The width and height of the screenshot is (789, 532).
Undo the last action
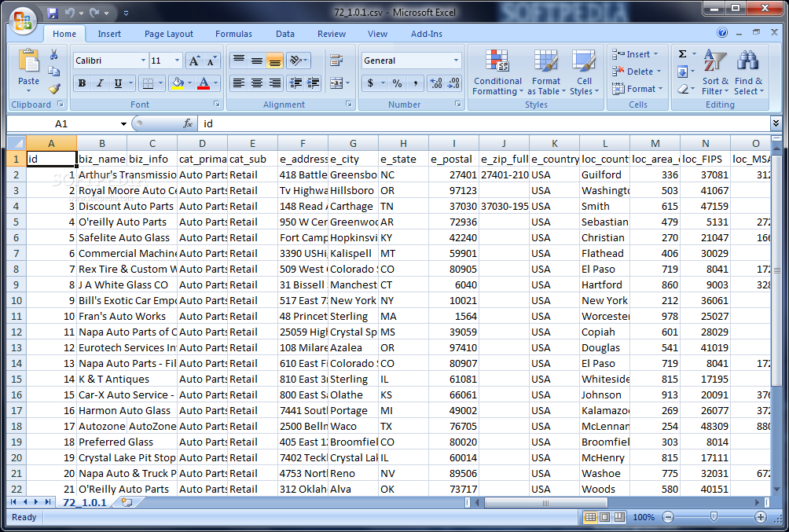click(x=70, y=13)
